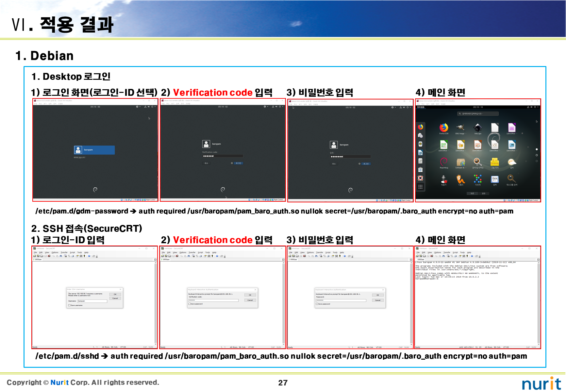Click OK in Enter SSH Username dialog
The height and width of the screenshot is (392, 566).
click(115, 294)
